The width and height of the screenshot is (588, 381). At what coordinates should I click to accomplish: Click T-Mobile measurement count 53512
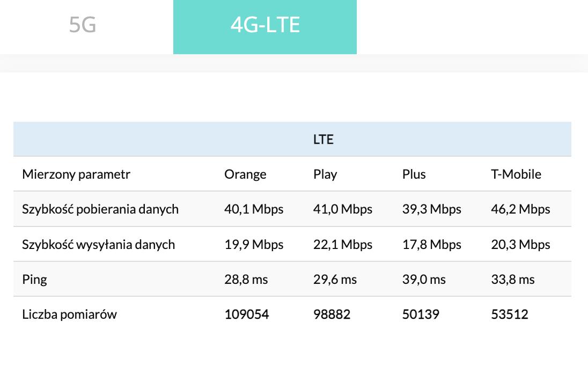pos(510,314)
